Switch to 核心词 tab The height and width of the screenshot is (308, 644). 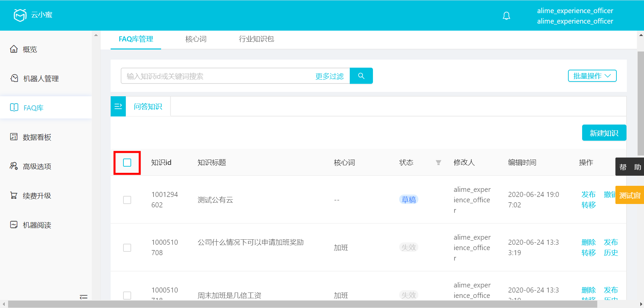tap(196, 39)
